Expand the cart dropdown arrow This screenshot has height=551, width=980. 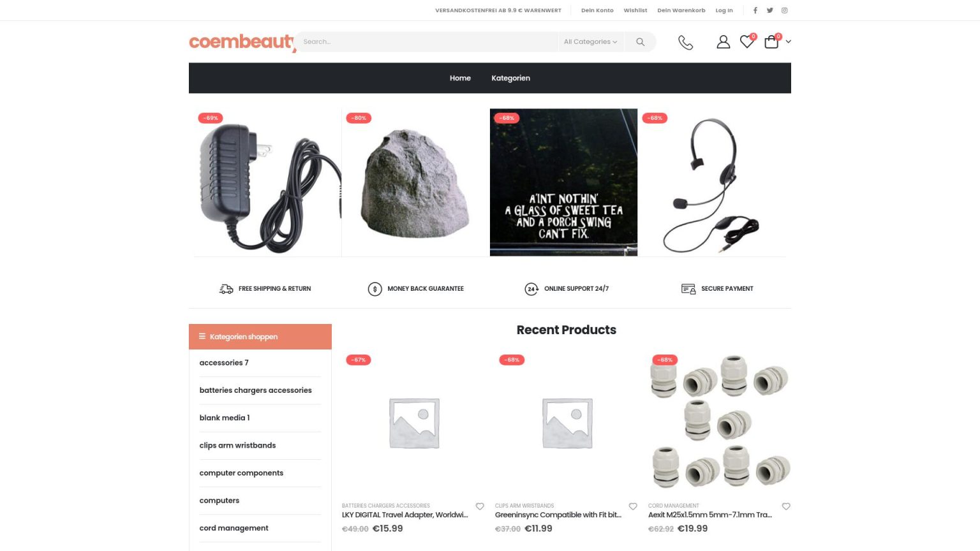789,42
